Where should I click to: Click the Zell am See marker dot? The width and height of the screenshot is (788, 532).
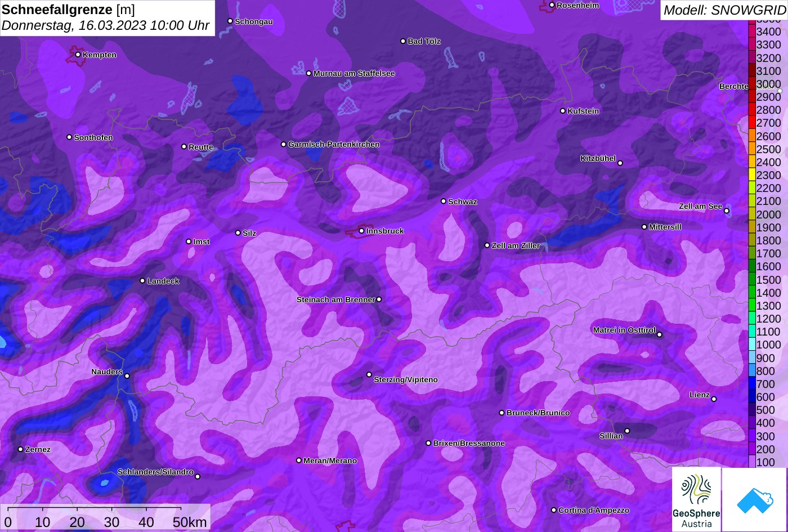coord(727,211)
